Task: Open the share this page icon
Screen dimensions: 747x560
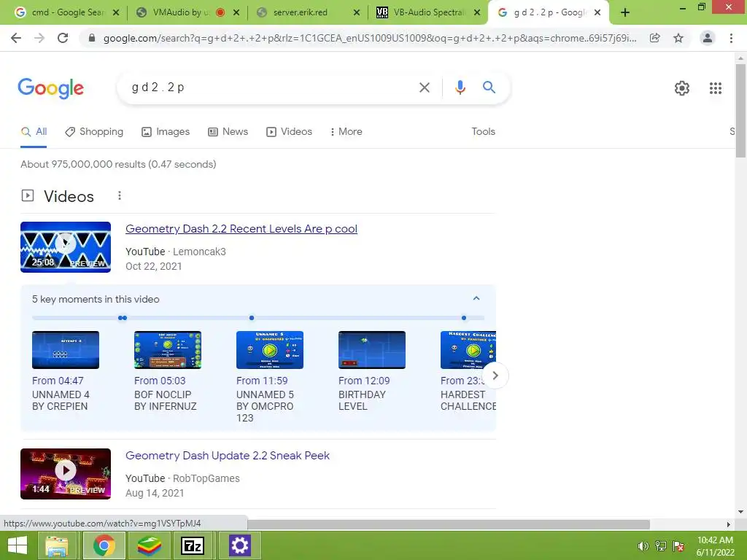Action: point(655,38)
